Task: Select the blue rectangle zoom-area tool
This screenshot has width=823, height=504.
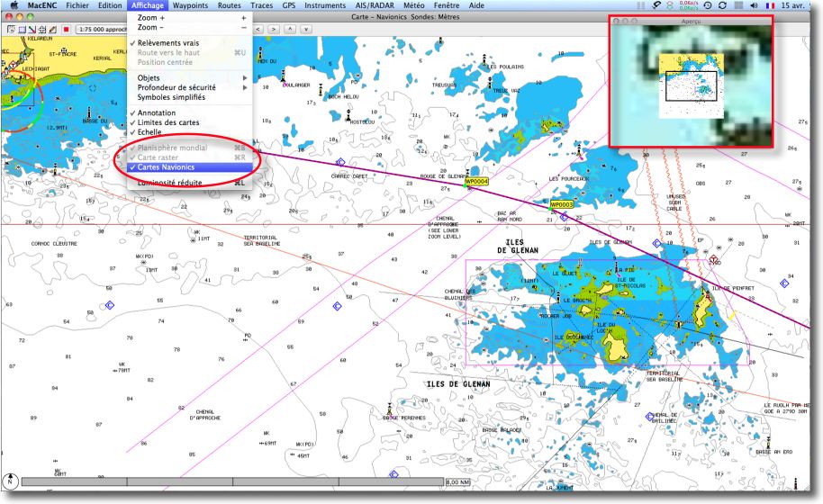Action: pyautogui.click(x=22, y=30)
